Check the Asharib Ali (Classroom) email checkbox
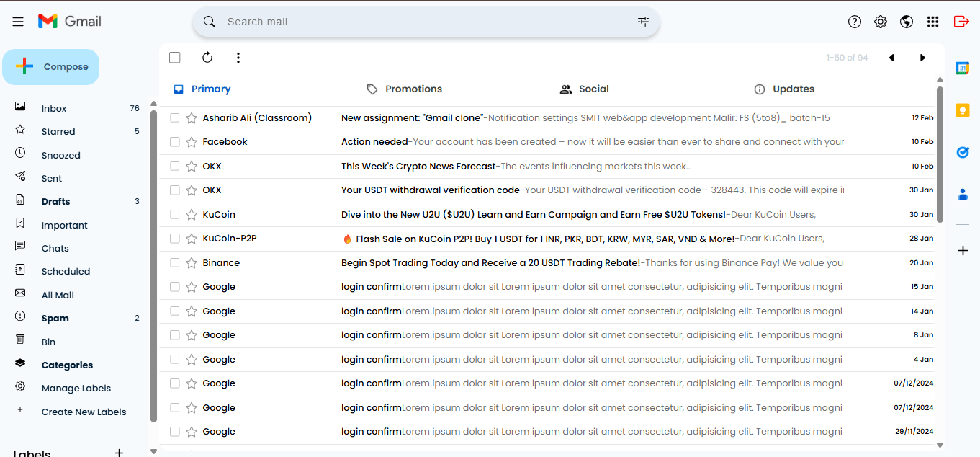 click(174, 118)
